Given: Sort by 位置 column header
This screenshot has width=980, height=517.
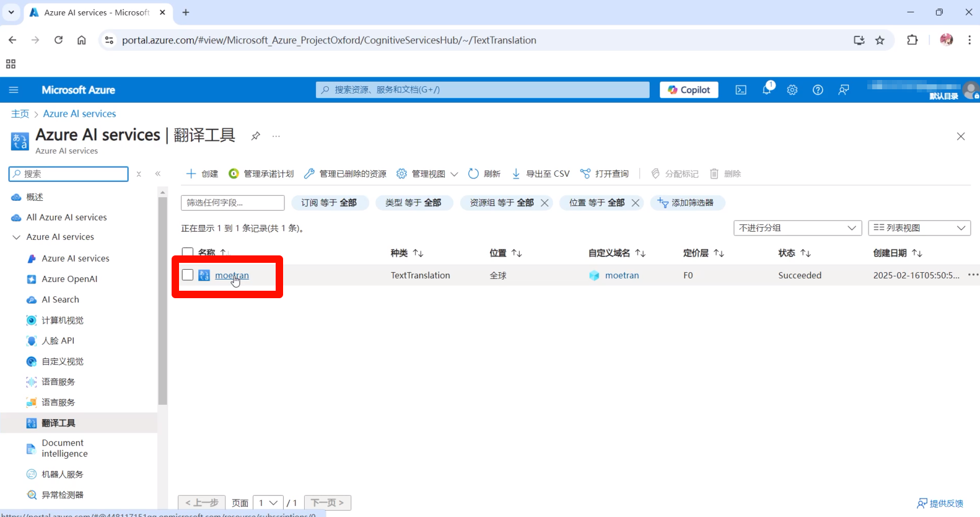Looking at the screenshot, I should pyautogui.click(x=505, y=253).
